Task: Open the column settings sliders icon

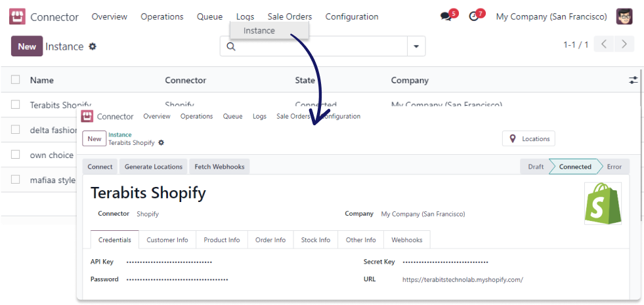Action: 633,81
